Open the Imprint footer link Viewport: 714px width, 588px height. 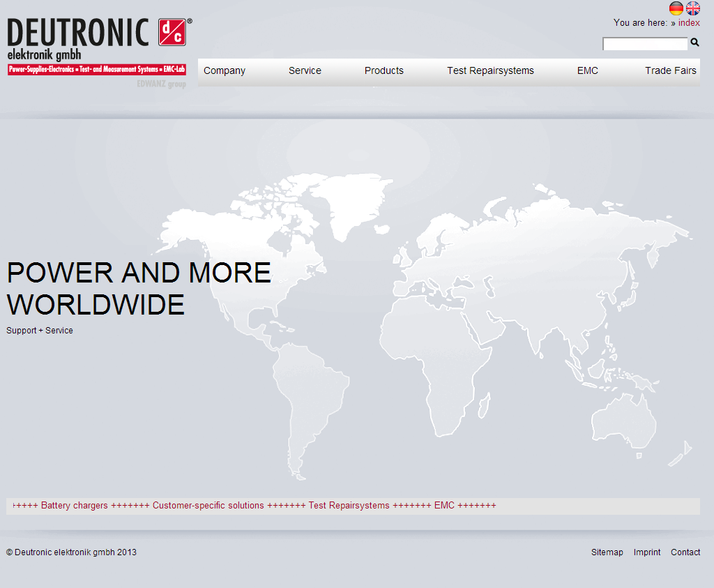click(x=646, y=552)
